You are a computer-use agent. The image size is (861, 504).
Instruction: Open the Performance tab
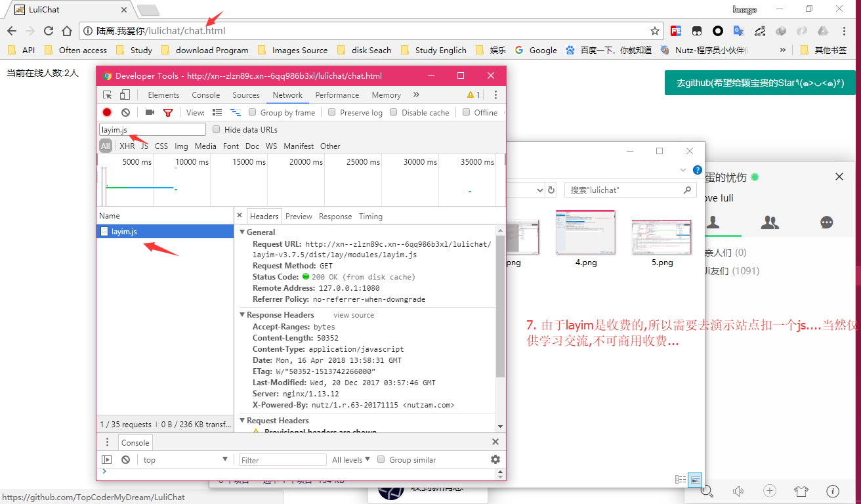(337, 95)
